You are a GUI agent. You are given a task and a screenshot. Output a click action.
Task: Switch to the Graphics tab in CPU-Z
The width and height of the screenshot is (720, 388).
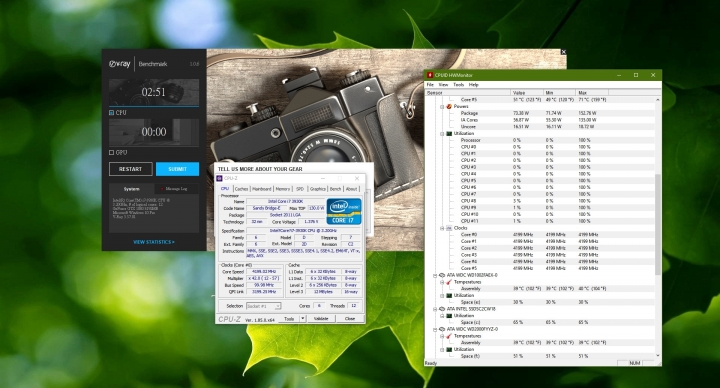click(317, 189)
